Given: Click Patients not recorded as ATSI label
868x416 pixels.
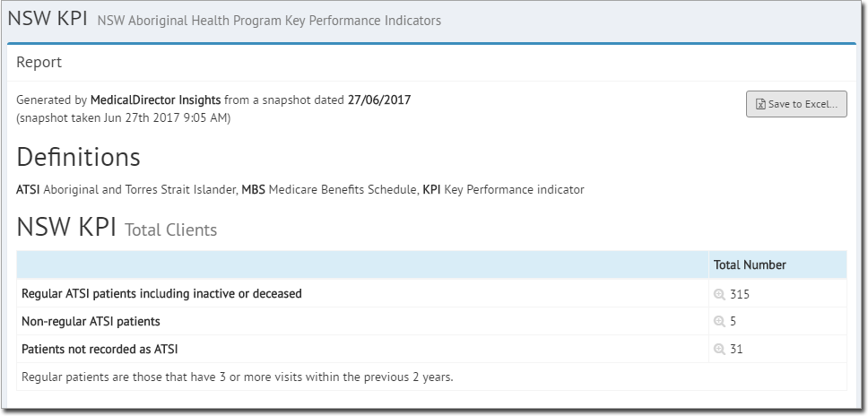Looking at the screenshot, I should (100, 349).
